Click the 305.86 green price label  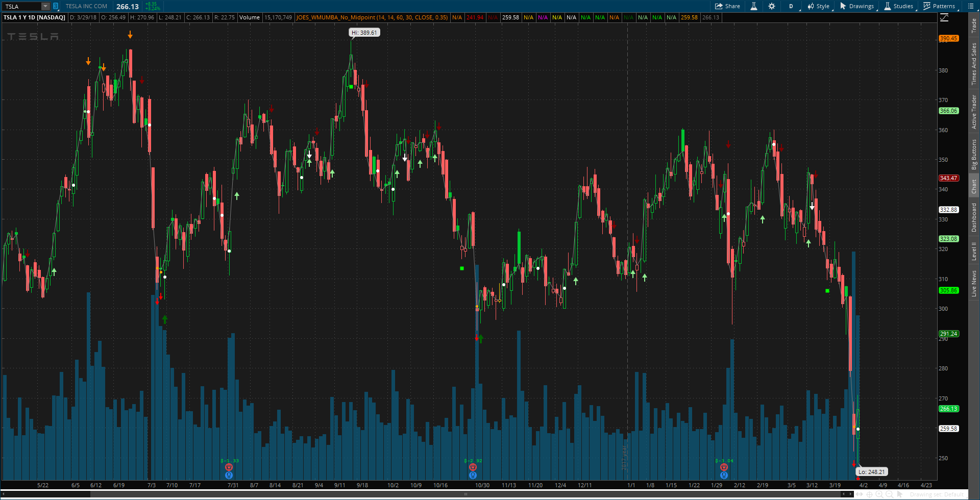(948, 290)
